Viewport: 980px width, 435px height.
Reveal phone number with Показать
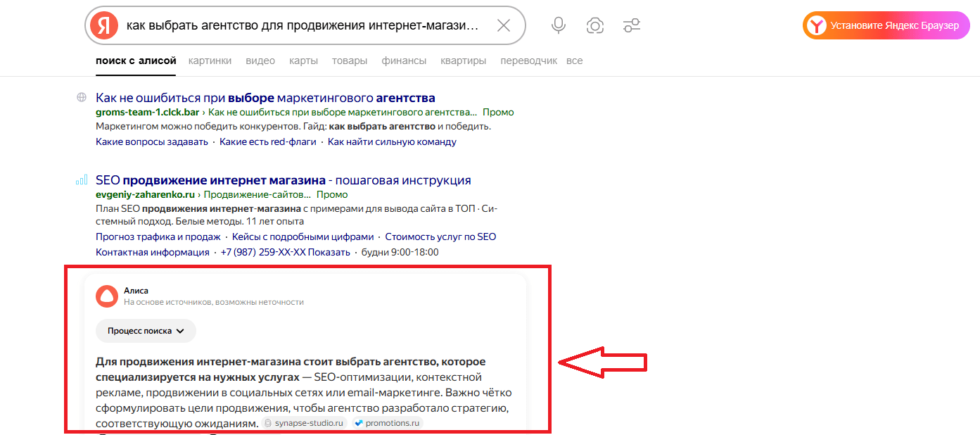click(329, 252)
